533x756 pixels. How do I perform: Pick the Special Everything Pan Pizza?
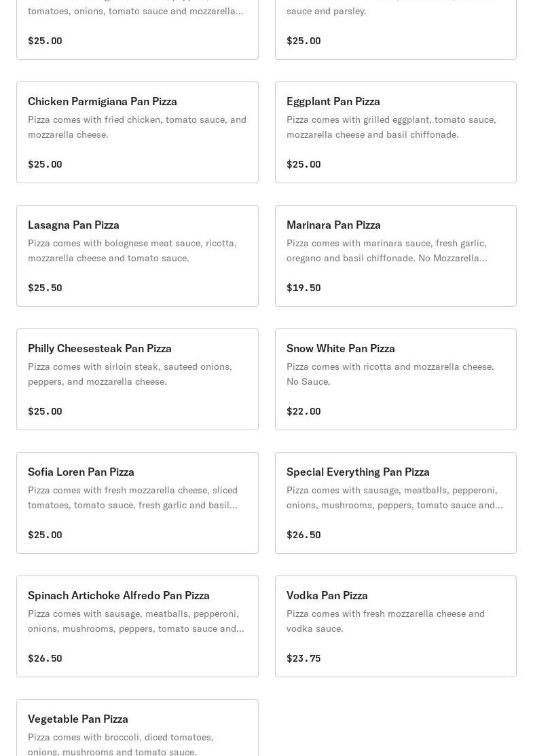[395, 503]
